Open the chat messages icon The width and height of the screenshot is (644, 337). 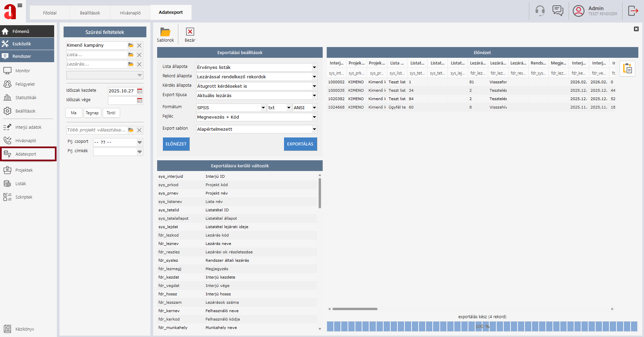558,11
